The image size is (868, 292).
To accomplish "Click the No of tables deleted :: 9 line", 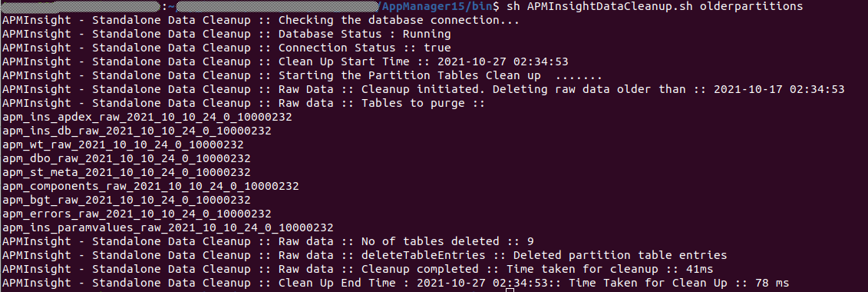I will click(x=268, y=241).
